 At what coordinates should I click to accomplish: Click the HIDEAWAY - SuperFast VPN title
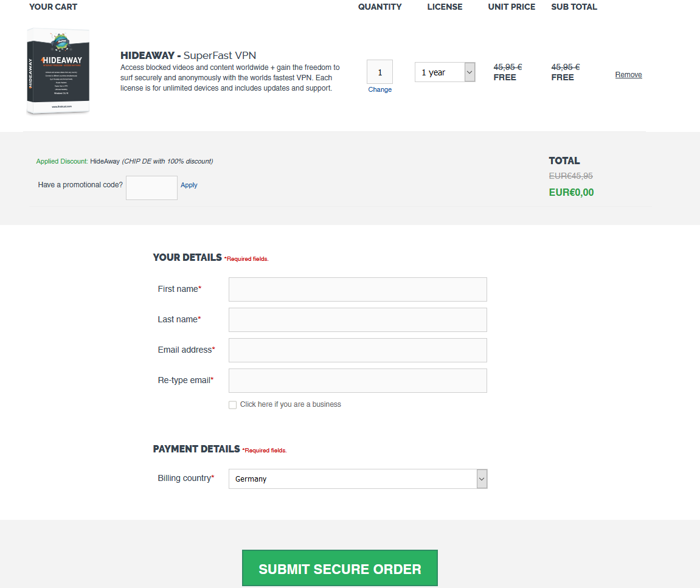(x=189, y=55)
